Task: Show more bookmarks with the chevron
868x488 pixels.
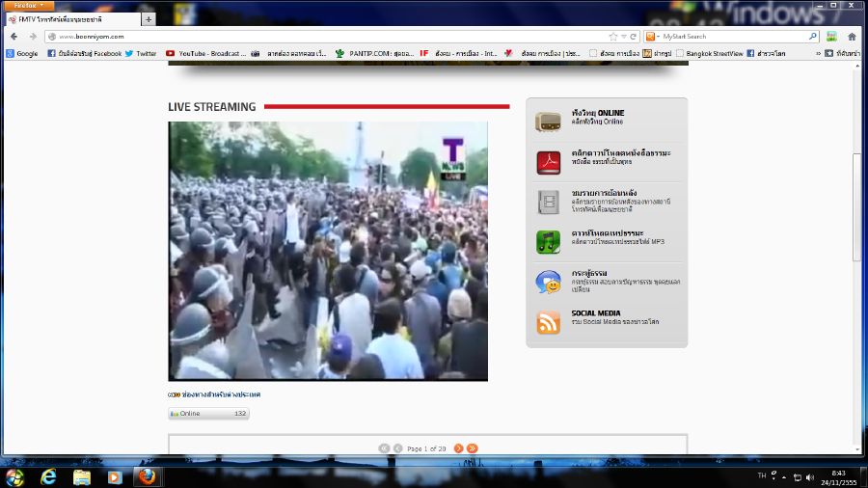Action: coord(818,54)
